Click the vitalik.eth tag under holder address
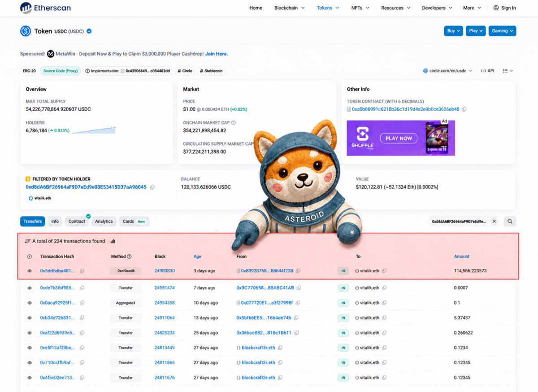The width and height of the screenshot is (538, 392). point(40,198)
